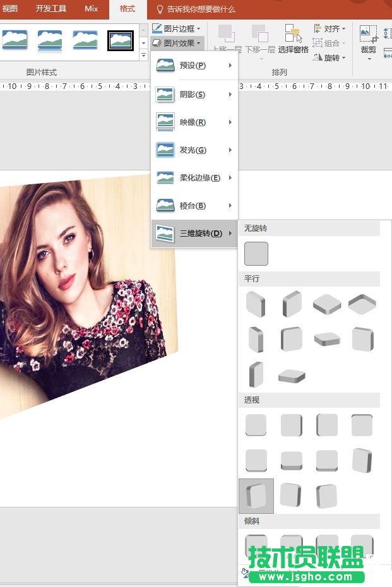Choose the last parallel preset in the first row
This screenshot has height=587, width=392.
tap(362, 304)
